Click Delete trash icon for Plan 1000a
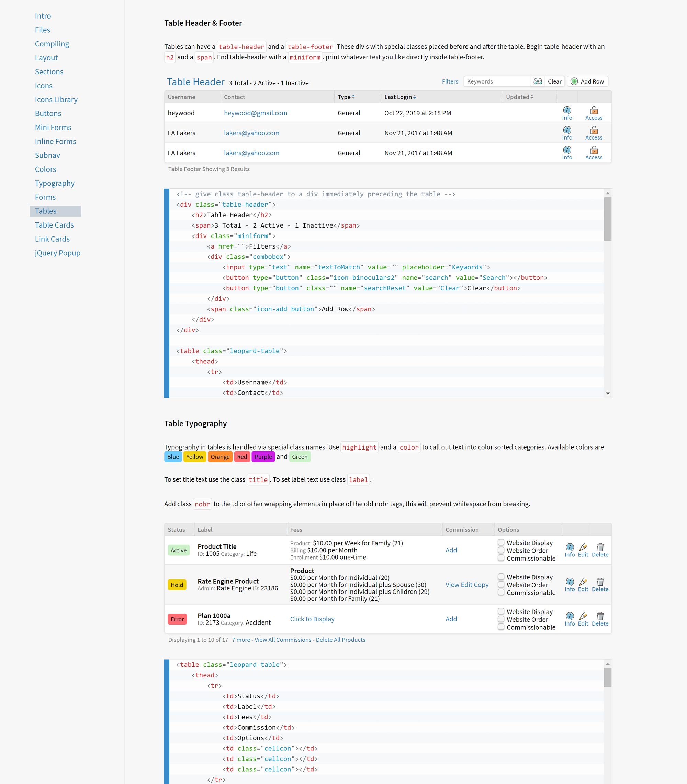 pyautogui.click(x=600, y=616)
